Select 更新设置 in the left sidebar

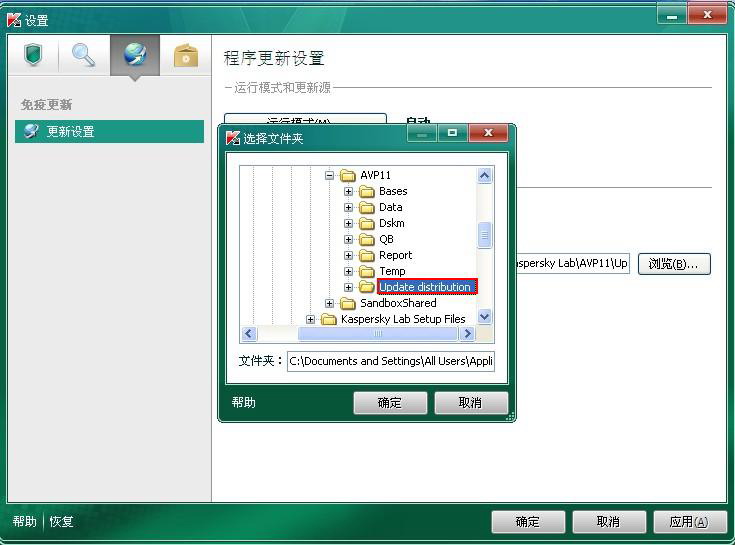point(109,131)
